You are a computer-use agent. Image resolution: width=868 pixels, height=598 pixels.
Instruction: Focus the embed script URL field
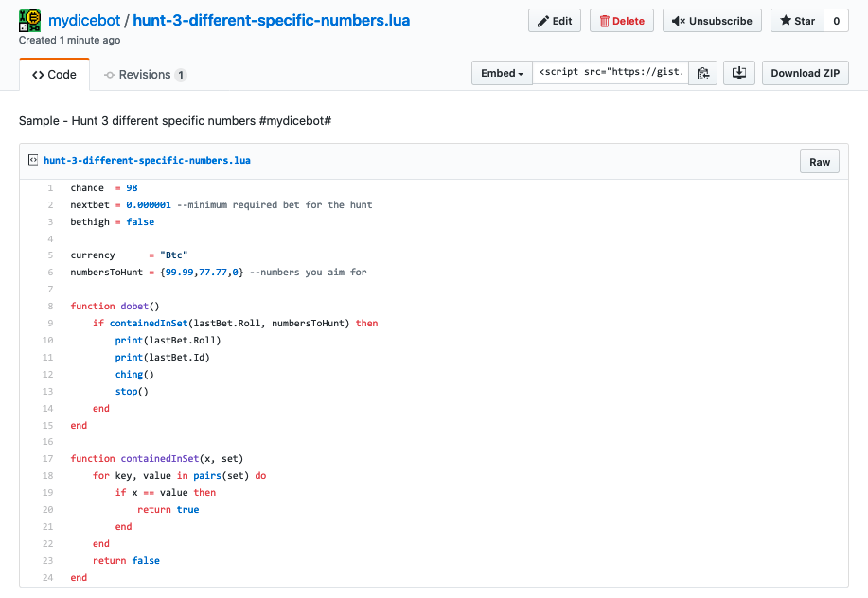(x=611, y=73)
